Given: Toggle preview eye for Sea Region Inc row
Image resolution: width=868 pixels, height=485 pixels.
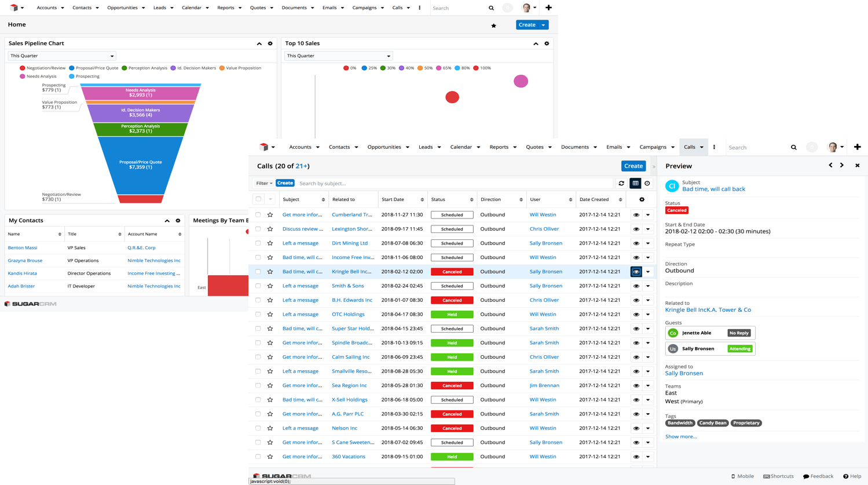Looking at the screenshot, I should click(x=636, y=386).
